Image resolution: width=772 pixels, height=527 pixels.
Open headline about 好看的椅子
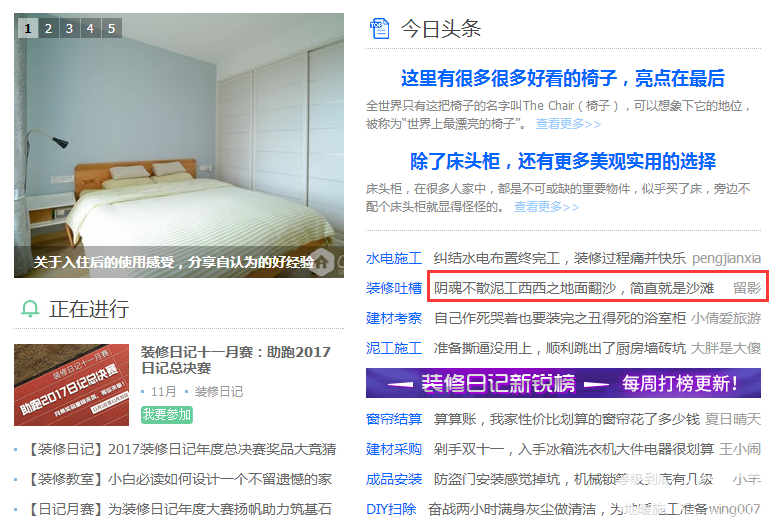(x=563, y=78)
